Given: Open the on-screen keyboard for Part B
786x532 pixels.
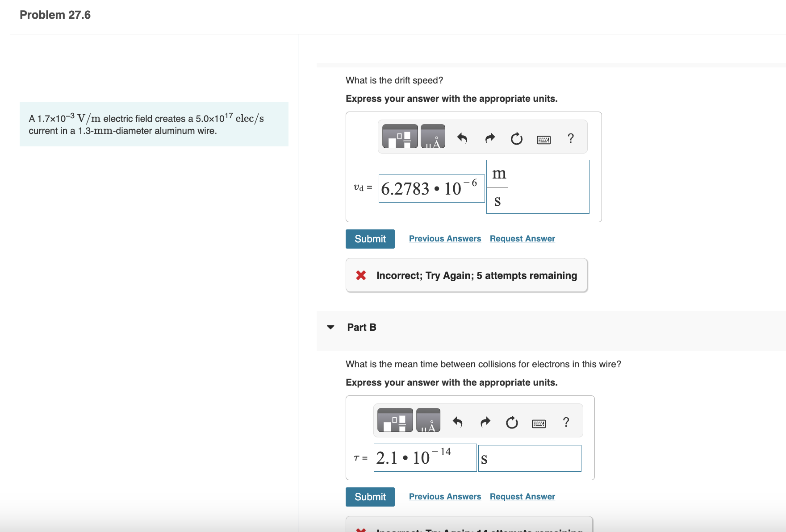Looking at the screenshot, I should [539, 423].
